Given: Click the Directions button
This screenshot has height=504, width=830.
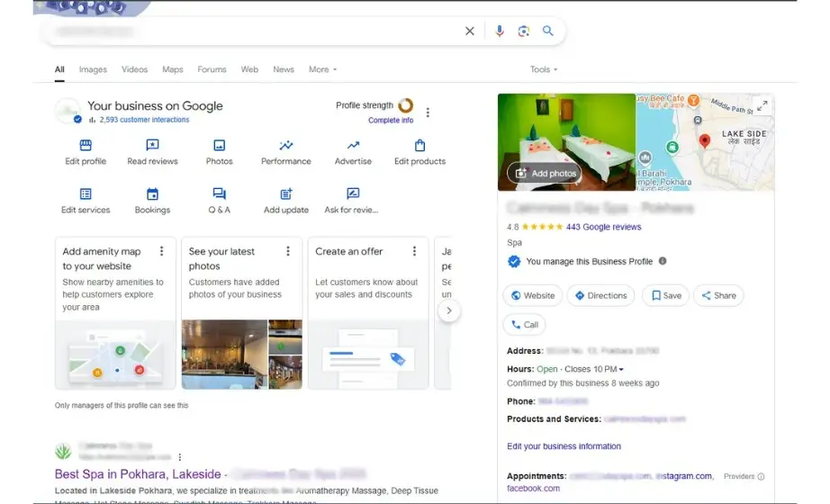Looking at the screenshot, I should [600, 295].
